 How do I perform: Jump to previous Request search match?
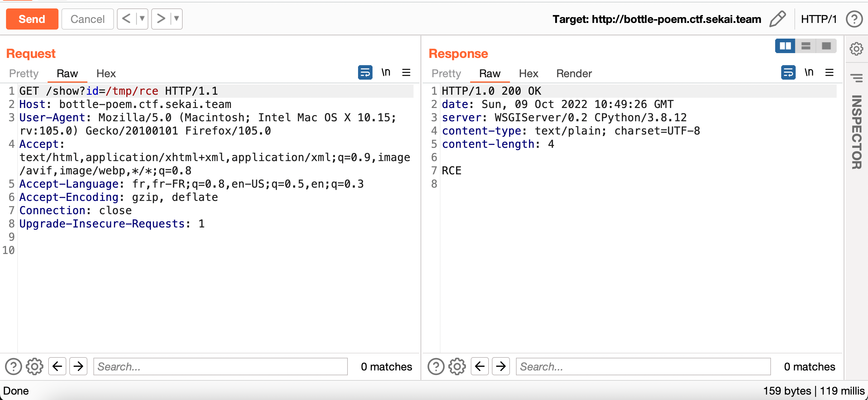click(57, 366)
